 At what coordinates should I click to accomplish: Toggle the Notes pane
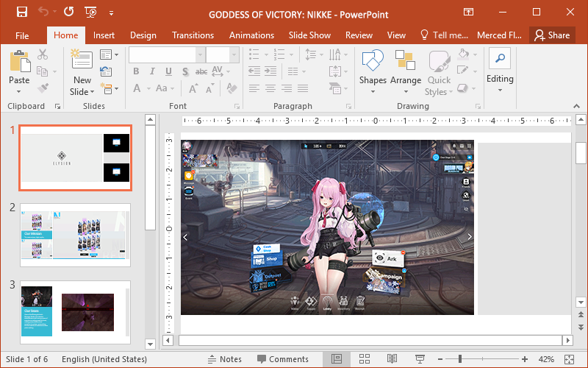click(x=225, y=359)
